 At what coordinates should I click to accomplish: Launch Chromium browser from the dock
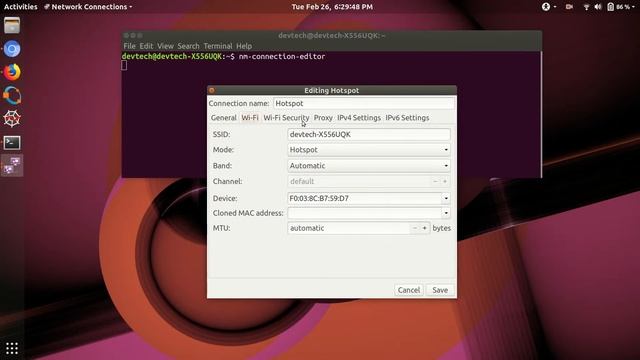point(12,49)
